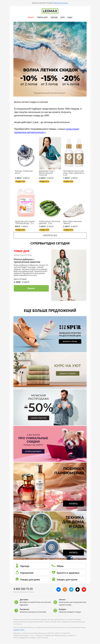Open the YouTube icon in footer

(84, 589)
